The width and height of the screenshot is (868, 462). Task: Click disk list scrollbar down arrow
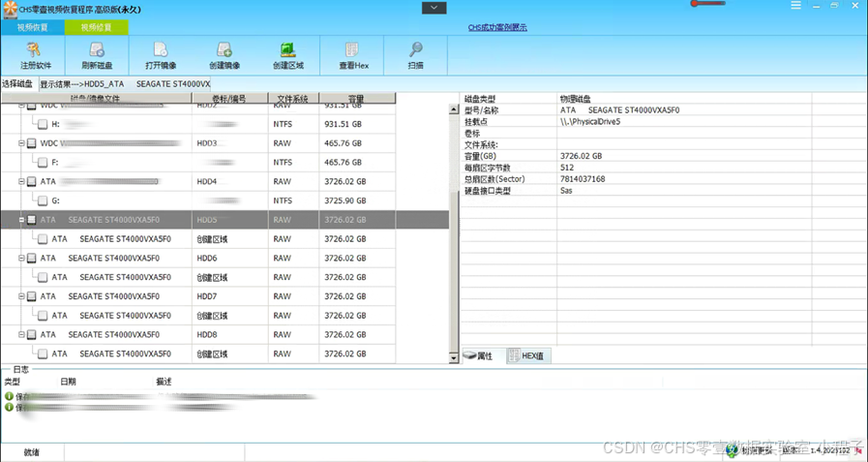click(454, 358)
